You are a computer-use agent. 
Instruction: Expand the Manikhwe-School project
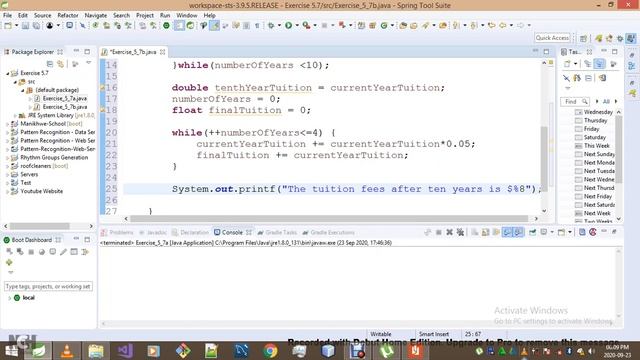(x=7, y=124)
